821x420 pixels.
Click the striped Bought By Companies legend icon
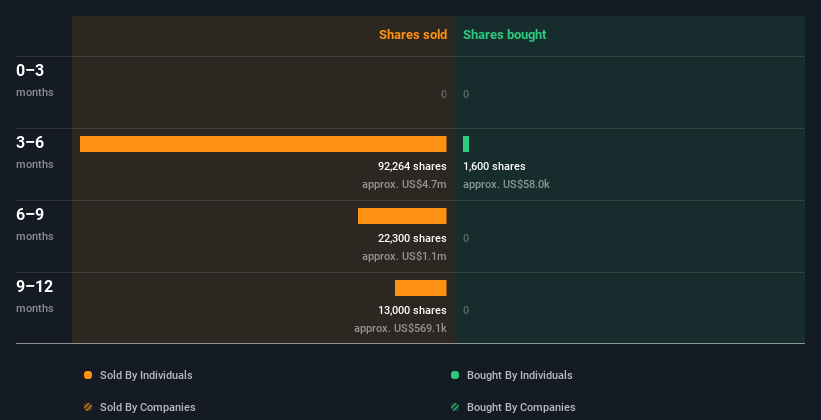(455, 407)
